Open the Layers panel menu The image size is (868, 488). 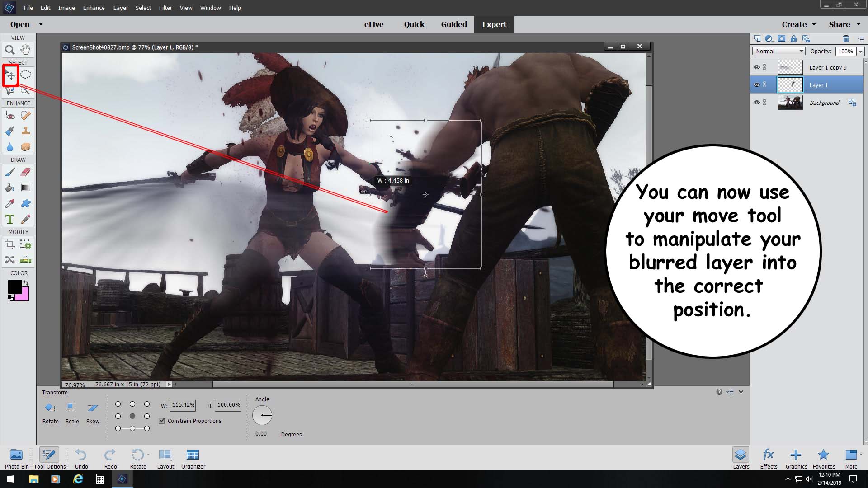[860, 39]
